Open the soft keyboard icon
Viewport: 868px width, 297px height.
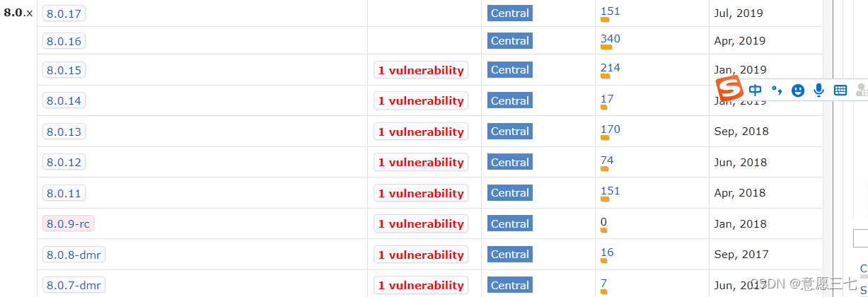point(840,90)
